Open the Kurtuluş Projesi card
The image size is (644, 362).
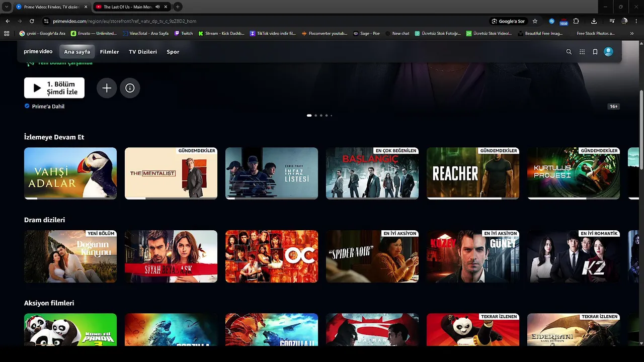tap(574, 173)
